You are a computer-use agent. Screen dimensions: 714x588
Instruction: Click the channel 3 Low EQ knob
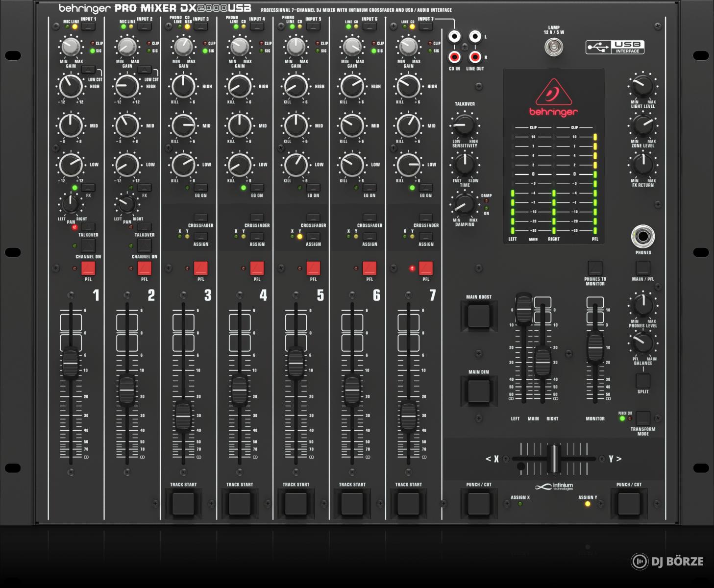point(183,165)
